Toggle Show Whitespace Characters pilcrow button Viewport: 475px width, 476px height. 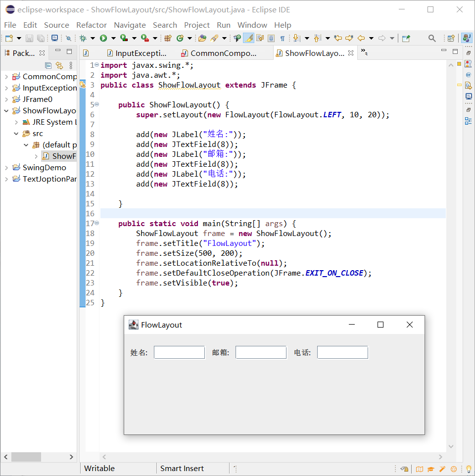click(282, 38)
